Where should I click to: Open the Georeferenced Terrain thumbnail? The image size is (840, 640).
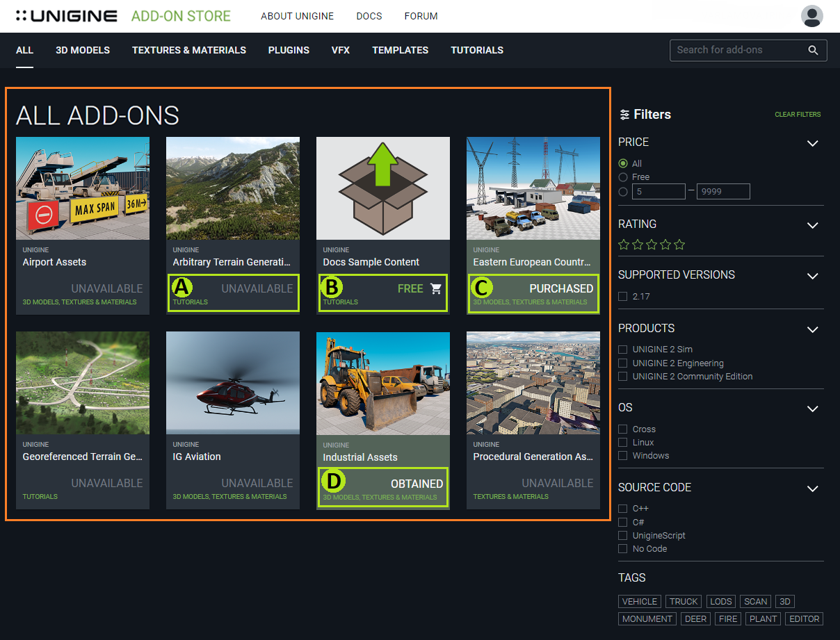click(83, 383)
